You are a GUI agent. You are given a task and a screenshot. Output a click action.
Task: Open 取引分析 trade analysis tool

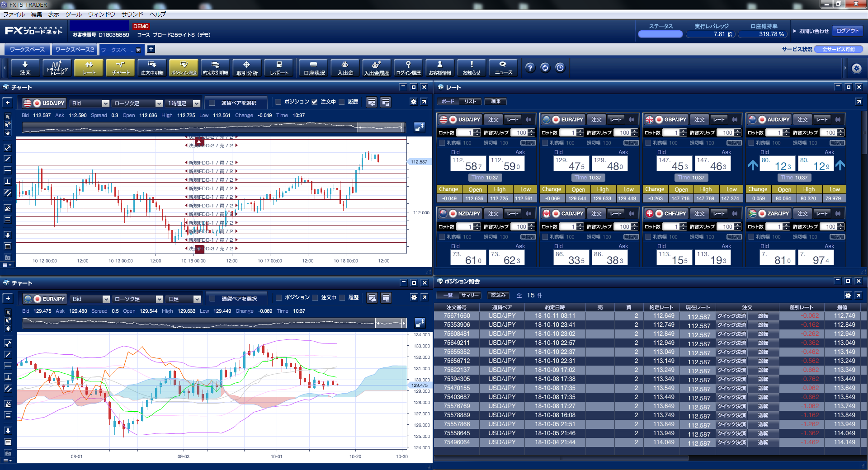(x=247, y=68)
